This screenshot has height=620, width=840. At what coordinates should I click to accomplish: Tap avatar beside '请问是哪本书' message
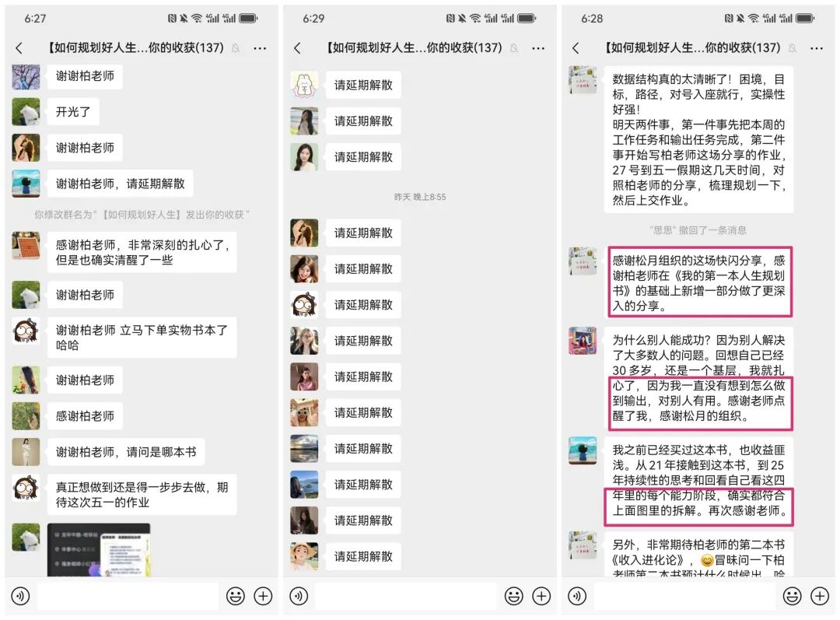click(26, 452)
